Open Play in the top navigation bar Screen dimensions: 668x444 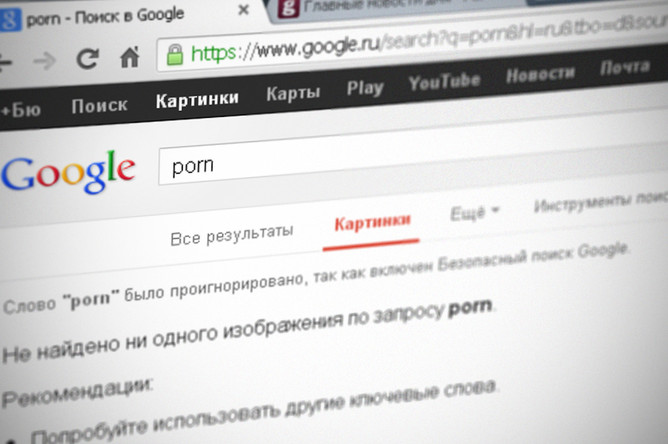click(x=365, y=88)
